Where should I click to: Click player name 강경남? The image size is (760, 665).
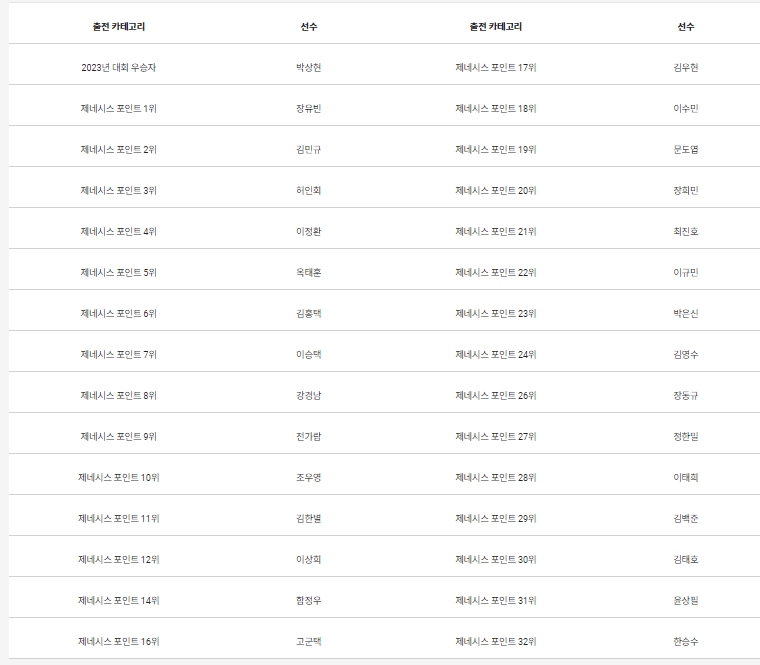tap(309, 395)
